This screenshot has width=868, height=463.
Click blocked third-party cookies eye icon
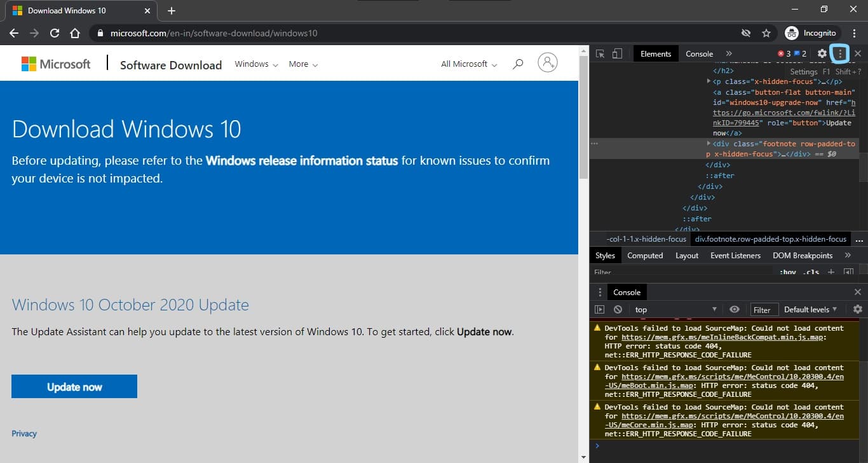(x=746, y=33)
